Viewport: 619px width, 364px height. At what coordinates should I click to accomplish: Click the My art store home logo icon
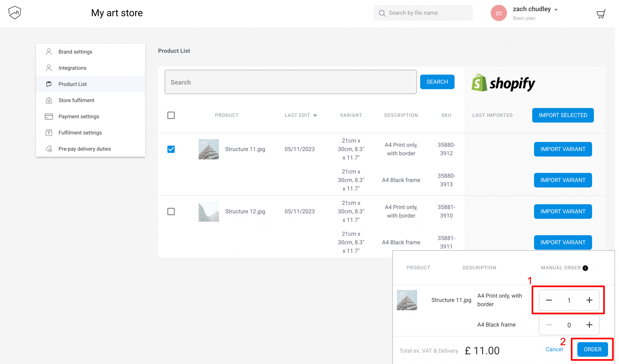pyautogui.click(x=14, y=13)
